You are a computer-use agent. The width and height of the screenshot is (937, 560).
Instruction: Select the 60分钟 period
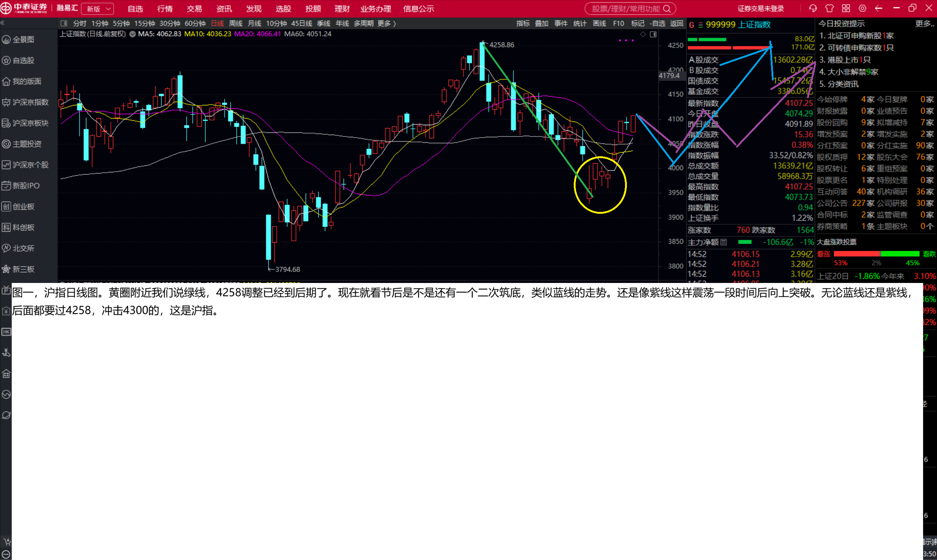pyautogui.click(x=195, y=23)
